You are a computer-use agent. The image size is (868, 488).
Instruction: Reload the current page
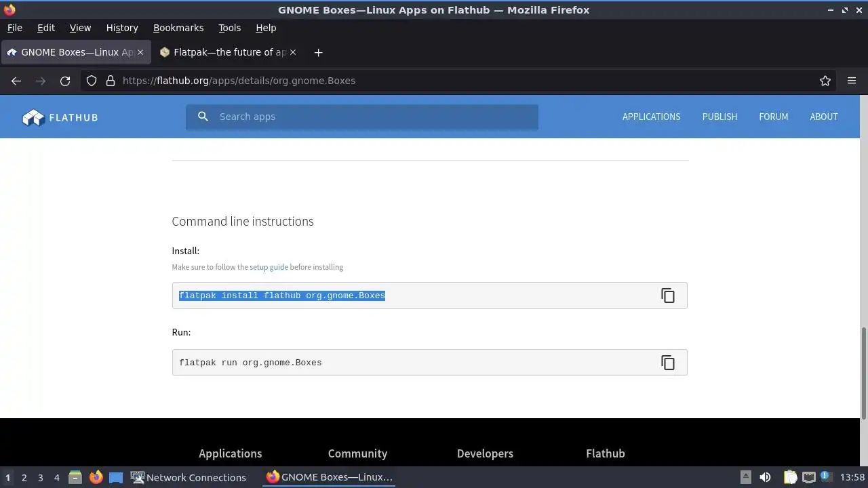(x=65, y=81)
